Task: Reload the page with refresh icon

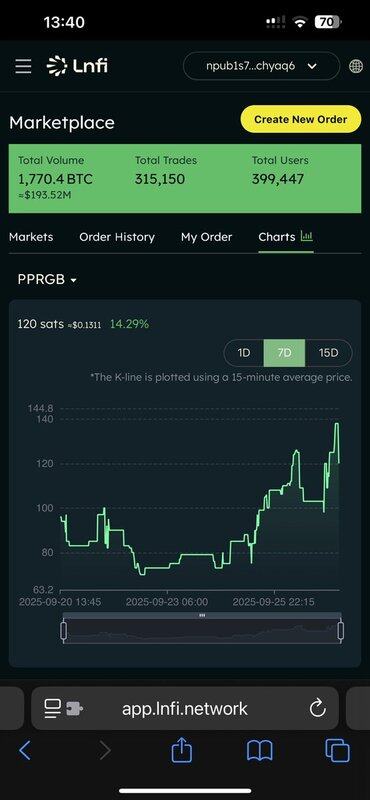Action: tap(317, 708)
